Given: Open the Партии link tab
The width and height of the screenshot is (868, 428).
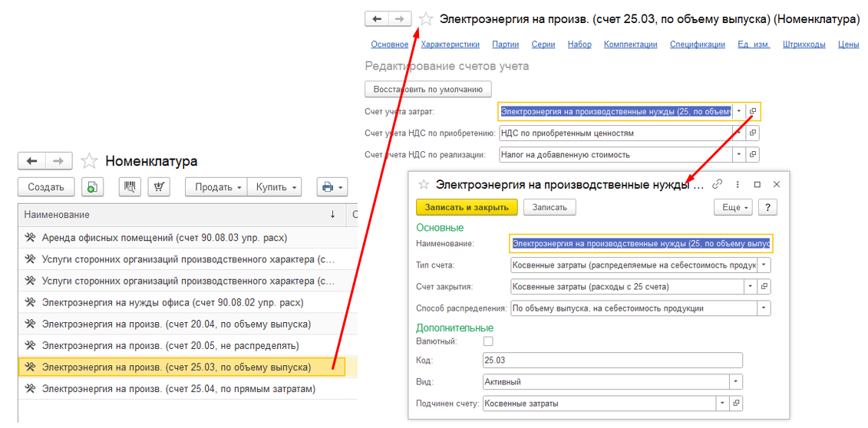Looking at the screenshot, I should (x=505, y=44).
